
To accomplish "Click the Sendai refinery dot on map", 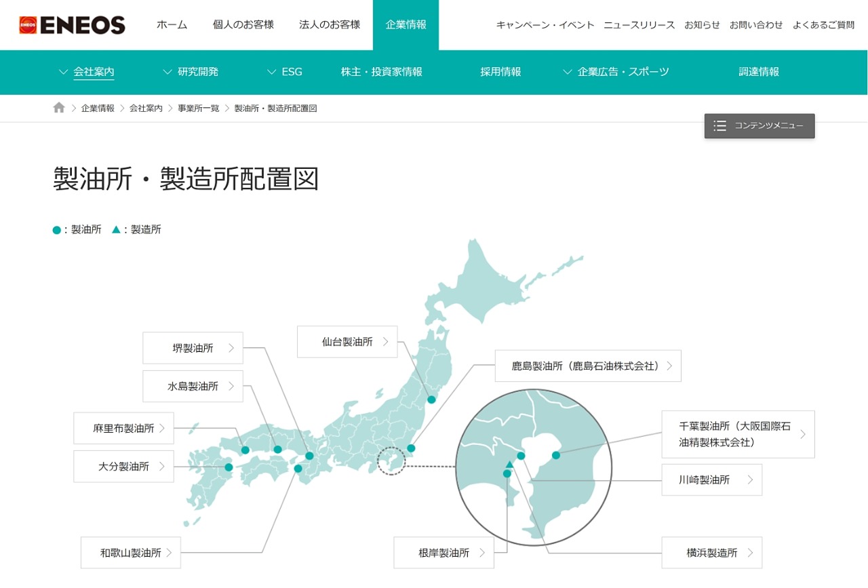I will (x=431, y=399).
